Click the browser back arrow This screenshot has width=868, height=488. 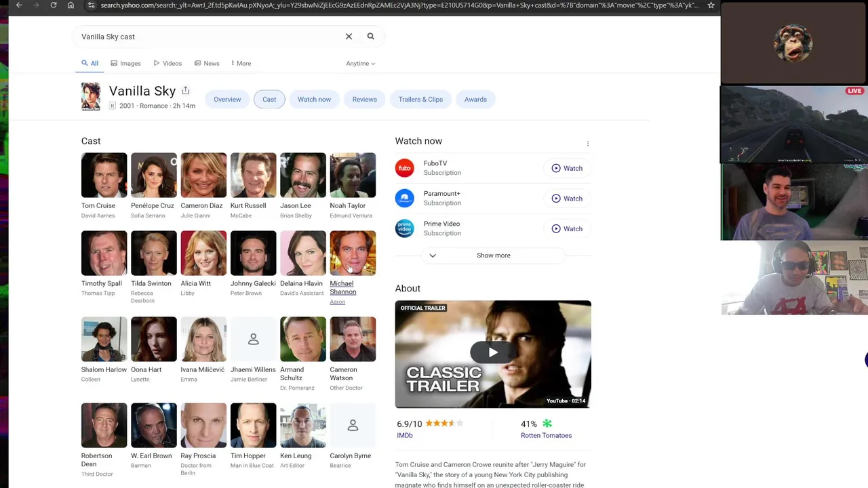[19, 5]
